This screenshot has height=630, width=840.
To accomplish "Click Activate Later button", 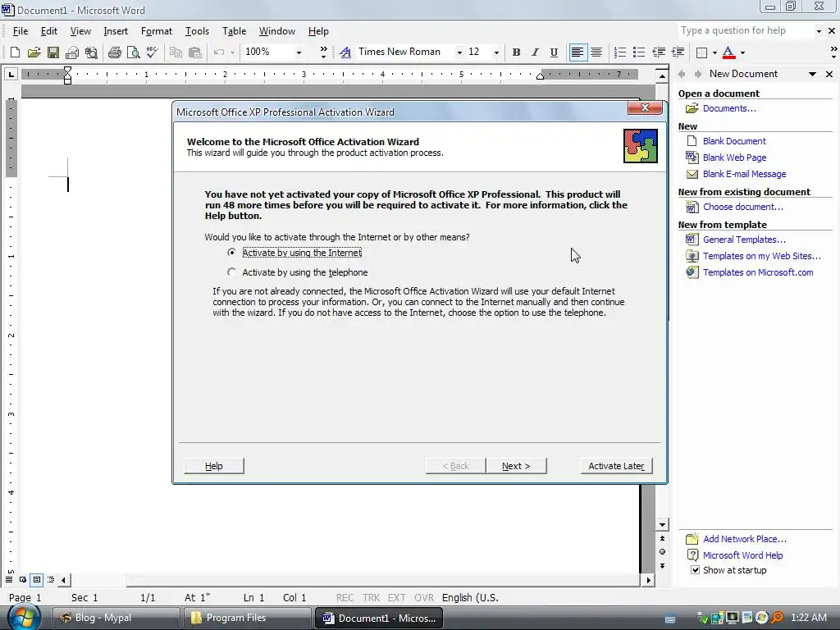I will coord(617,466).
